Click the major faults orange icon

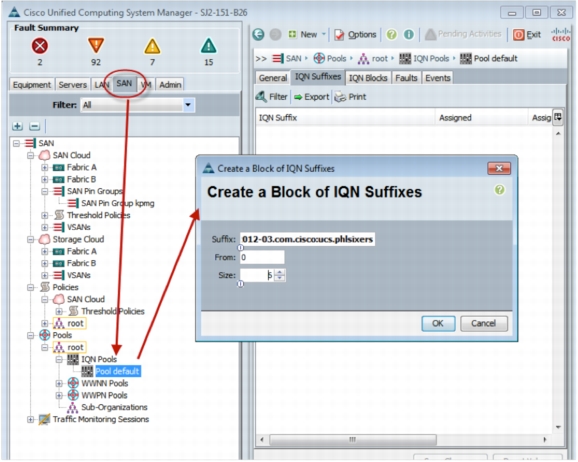96,46
